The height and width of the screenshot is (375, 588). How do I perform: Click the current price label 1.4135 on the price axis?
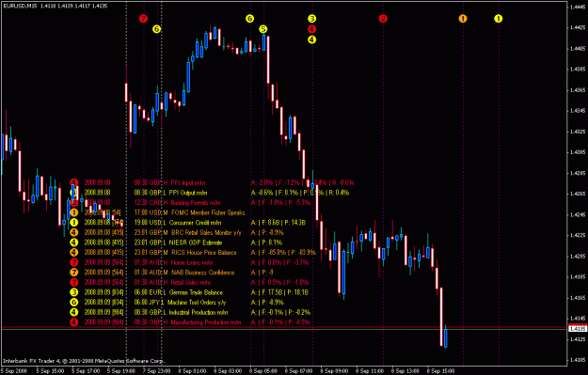[578, 329]
